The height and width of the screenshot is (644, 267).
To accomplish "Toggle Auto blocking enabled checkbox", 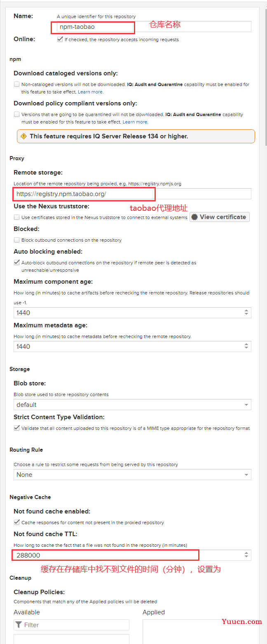I will click(16, 262).
